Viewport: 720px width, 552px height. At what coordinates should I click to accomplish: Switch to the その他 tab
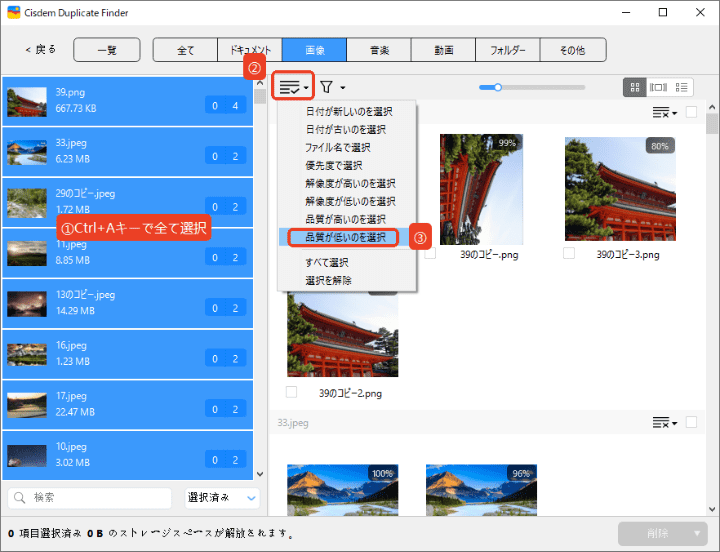(573, 50)
